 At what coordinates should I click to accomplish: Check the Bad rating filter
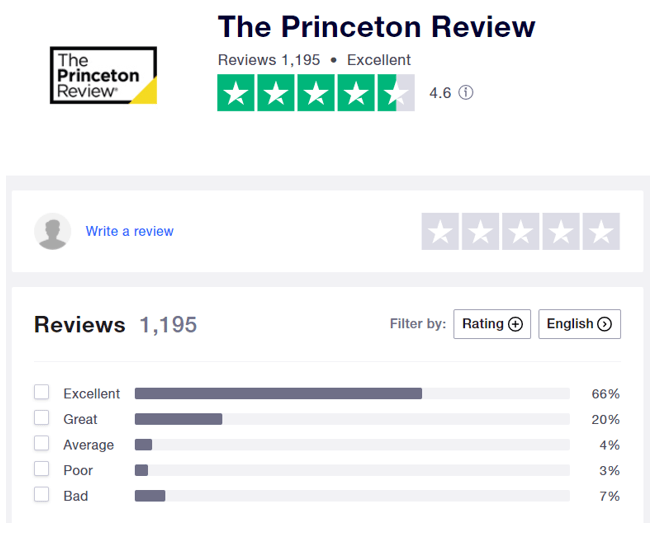pos(41,495)
